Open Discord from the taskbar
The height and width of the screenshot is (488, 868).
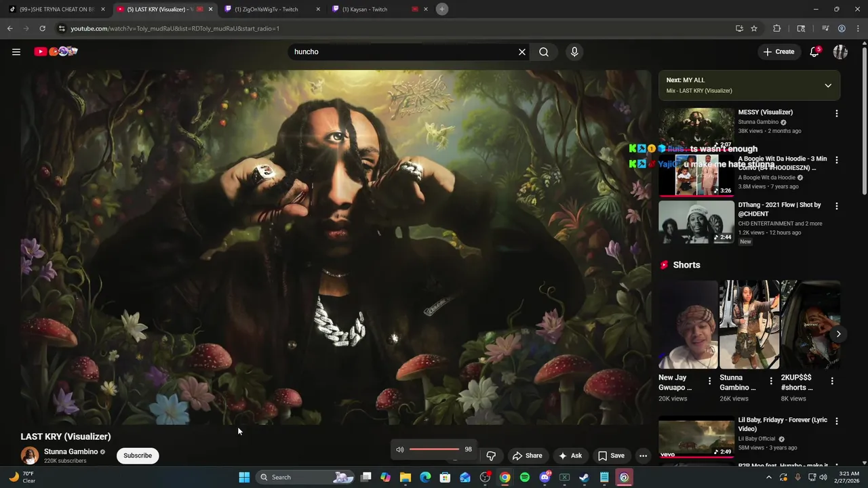tap(545, 477)
